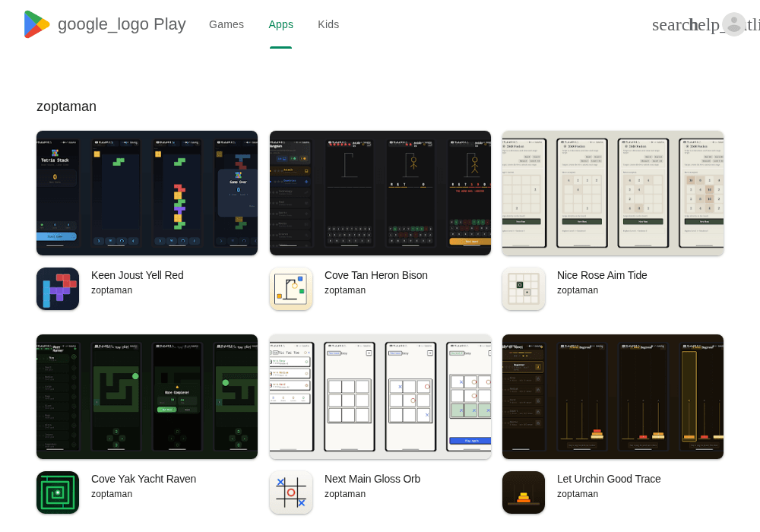View the Tetris Stack screenshot banner
This screenshot has width=760, height=532.
(147, 193)
